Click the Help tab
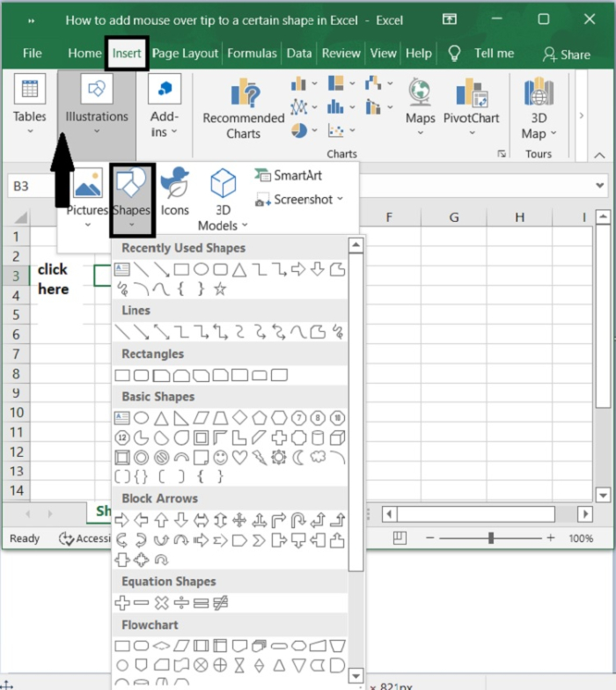Viewport: 616px width, 690px height. tap(419, 53)
